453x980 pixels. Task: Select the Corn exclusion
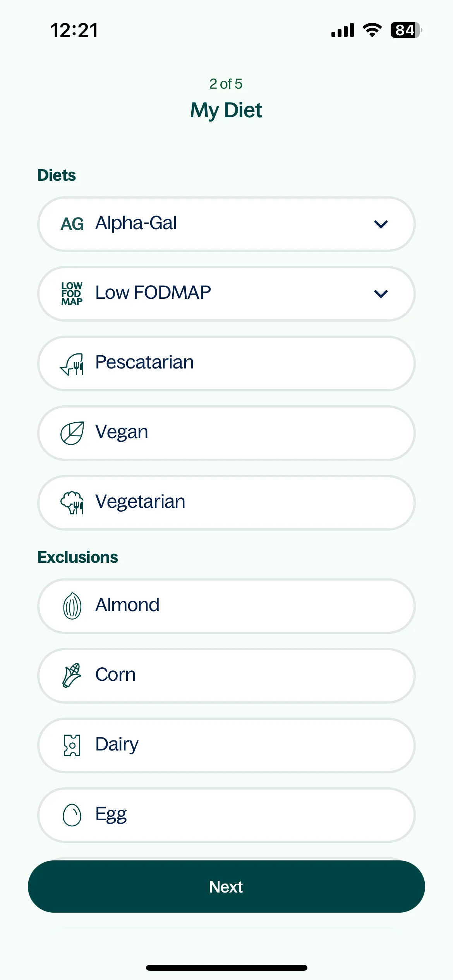(226, 676)
